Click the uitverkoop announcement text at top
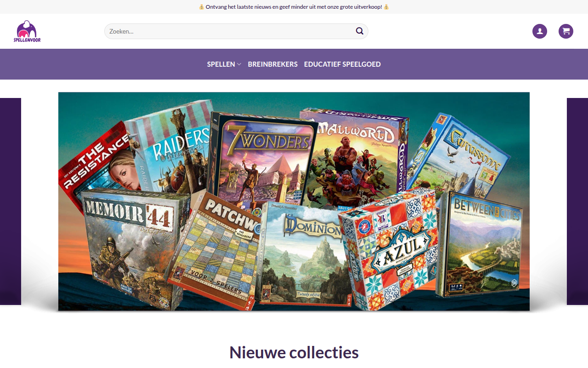The width and height of the screenshot is (588, 368). [294, 7]
